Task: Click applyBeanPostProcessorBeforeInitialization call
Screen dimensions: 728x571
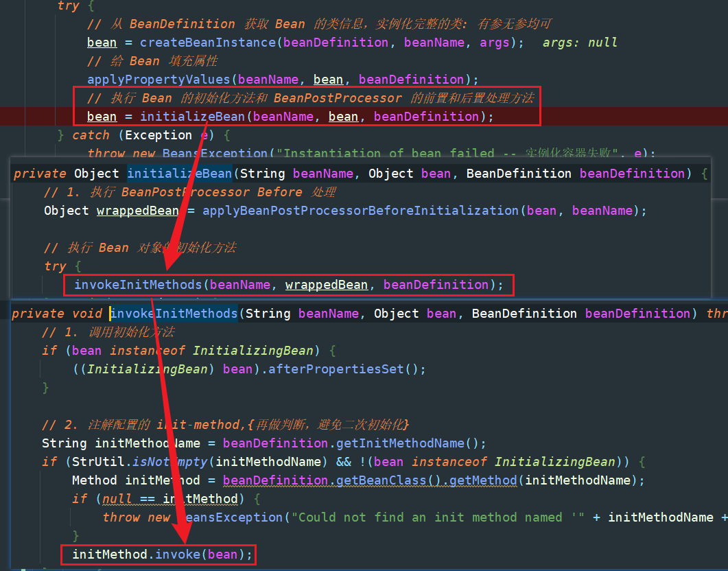Action: click(360, 211)
